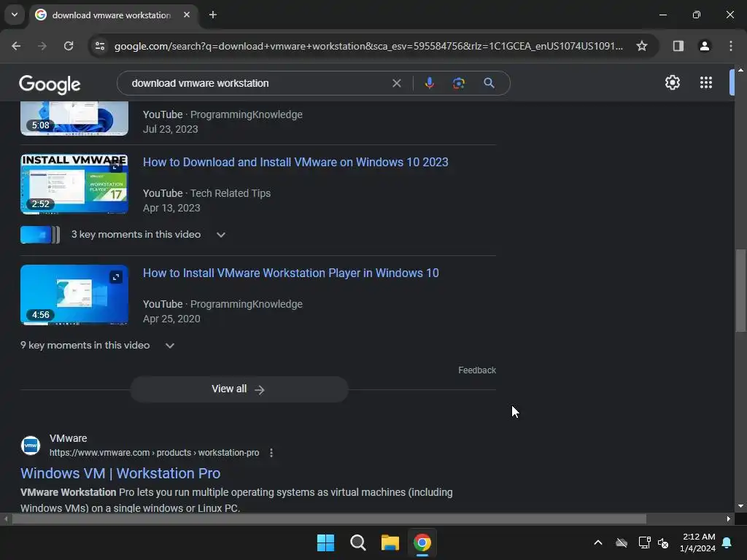
Task: Open a new browser tab
Action: click(213, 15)
